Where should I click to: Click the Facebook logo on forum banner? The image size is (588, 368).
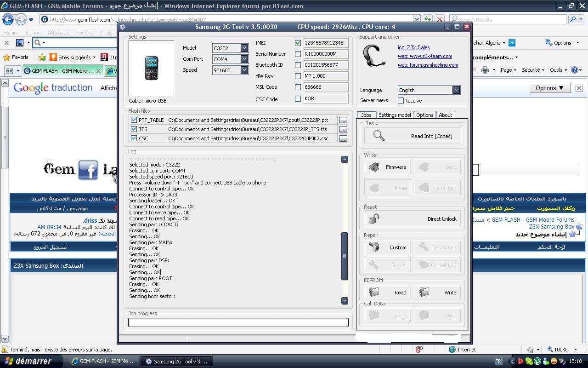tap(88, 170)
